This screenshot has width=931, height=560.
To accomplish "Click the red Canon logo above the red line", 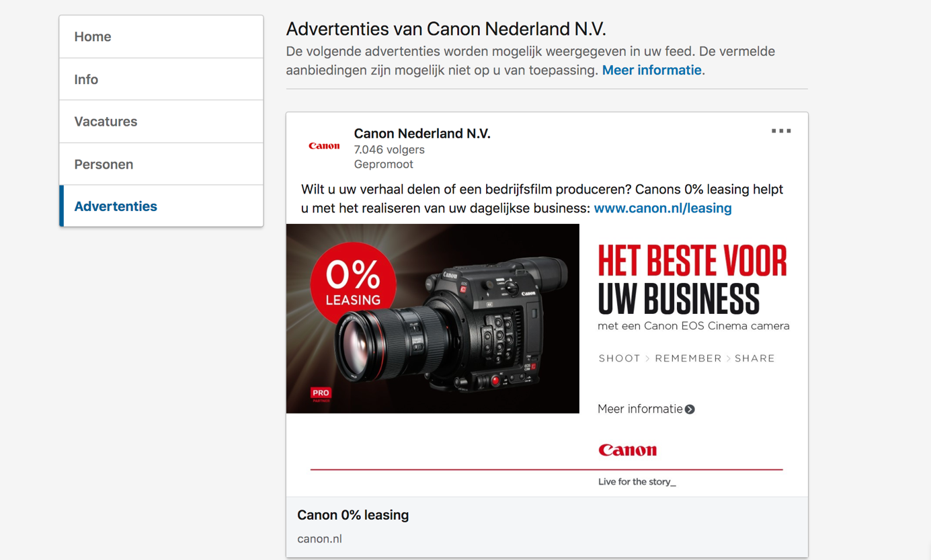I will pos(627,450).
